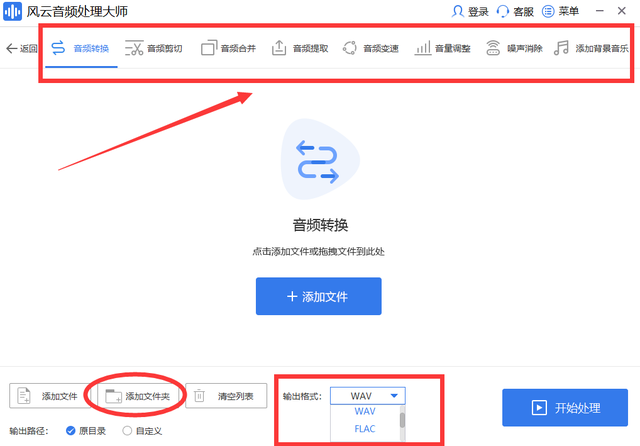Click the format dropdown list scrollbar thumb
The height and width of the screenshot is (446, 640).
[x=402, y=420]
